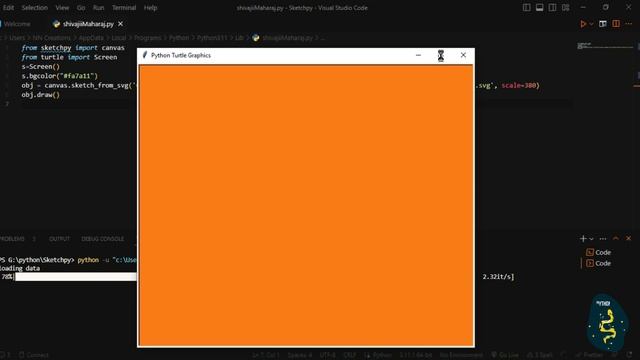Open the Edit menu
The width and height of the screenshot is (640, 360).
[x=8, y=8]
